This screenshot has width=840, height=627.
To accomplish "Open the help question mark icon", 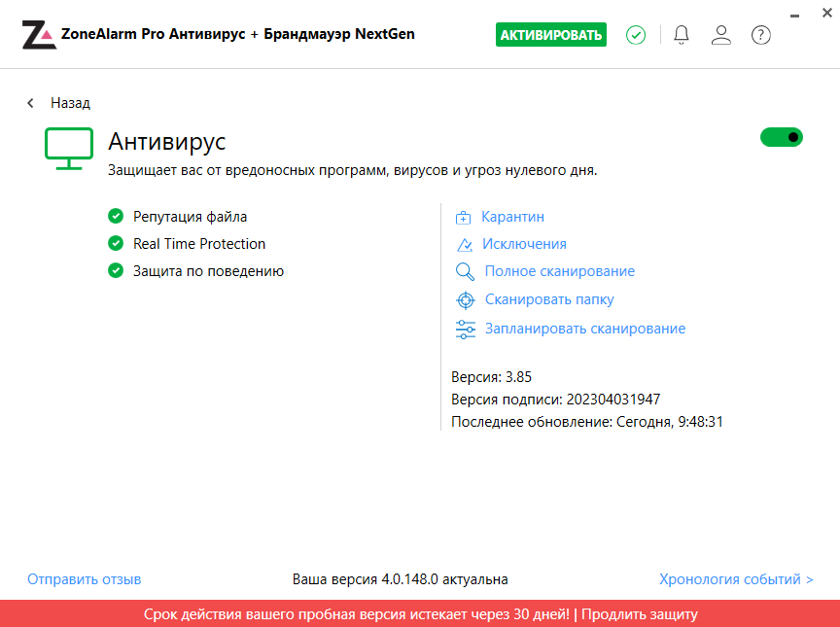I will 760,35.
